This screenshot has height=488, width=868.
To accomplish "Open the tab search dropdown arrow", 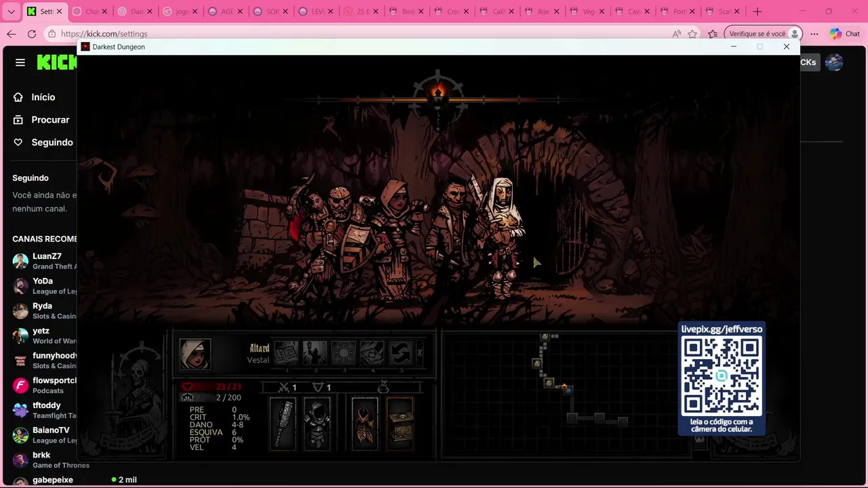I will [12, 12].
